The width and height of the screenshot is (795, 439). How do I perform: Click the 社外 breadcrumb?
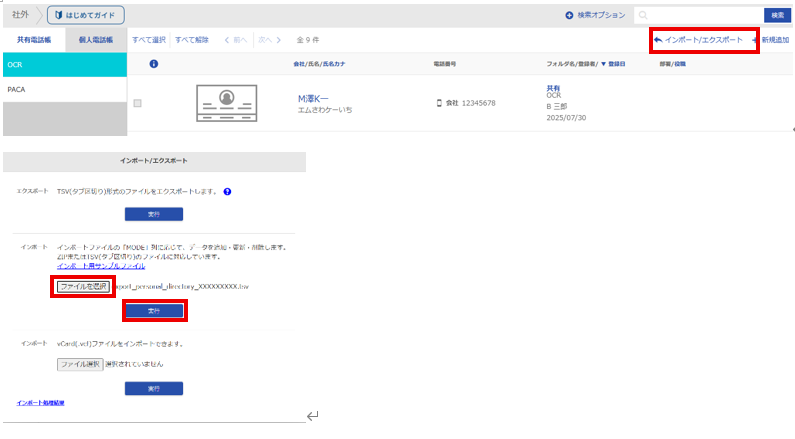pos(20,15)
